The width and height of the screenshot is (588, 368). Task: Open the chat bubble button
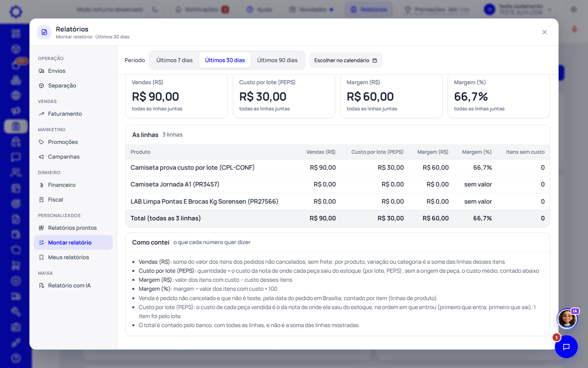click(566, 347)
